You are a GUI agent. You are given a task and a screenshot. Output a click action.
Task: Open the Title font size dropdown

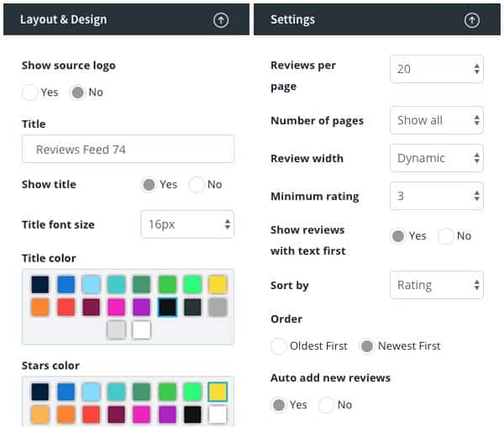click(187, 224)
